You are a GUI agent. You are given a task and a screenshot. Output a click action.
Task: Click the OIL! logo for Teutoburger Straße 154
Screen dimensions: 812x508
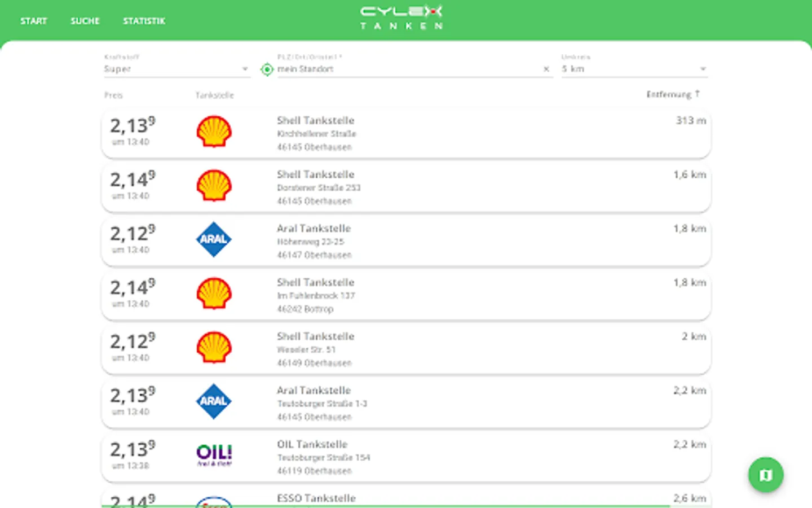click(x=214, y=455)
